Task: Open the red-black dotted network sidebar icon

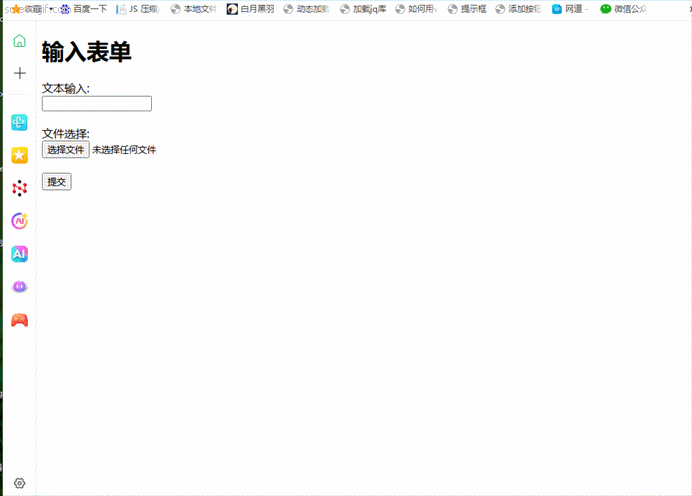Action: click(x=19, y=188)
